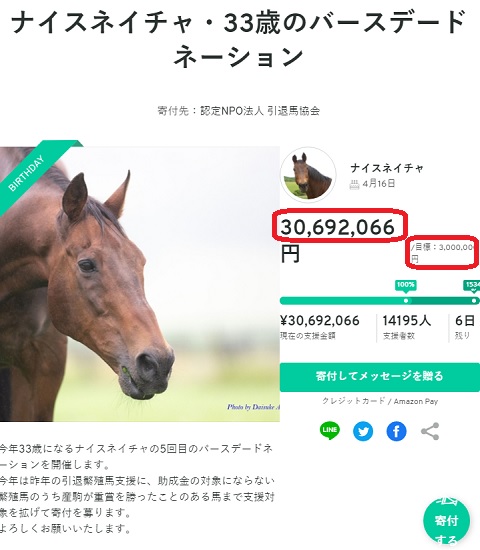This screenshot has height=550, width=480.
Task: Click 寄付してメッセージを贈る donate button
Action: [380, 377]
